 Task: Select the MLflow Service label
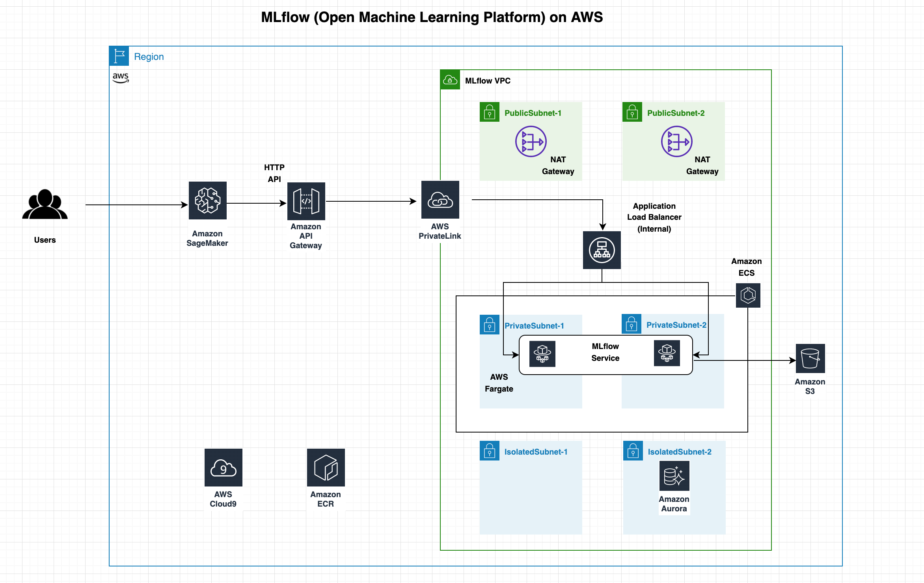click(x=605, y=352)
